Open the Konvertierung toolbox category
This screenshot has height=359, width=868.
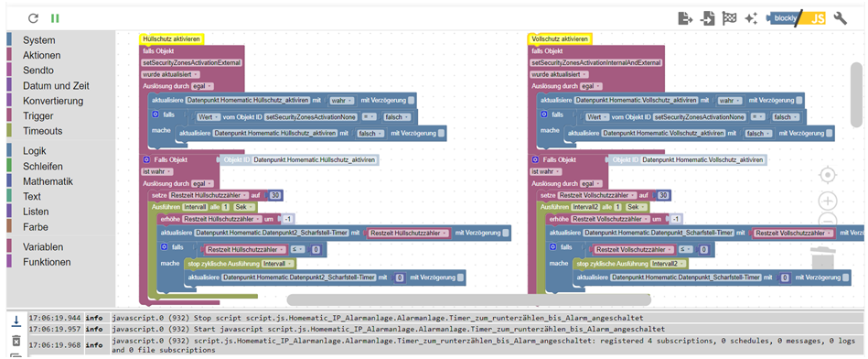pyautogui.click(x=53, y=101)
